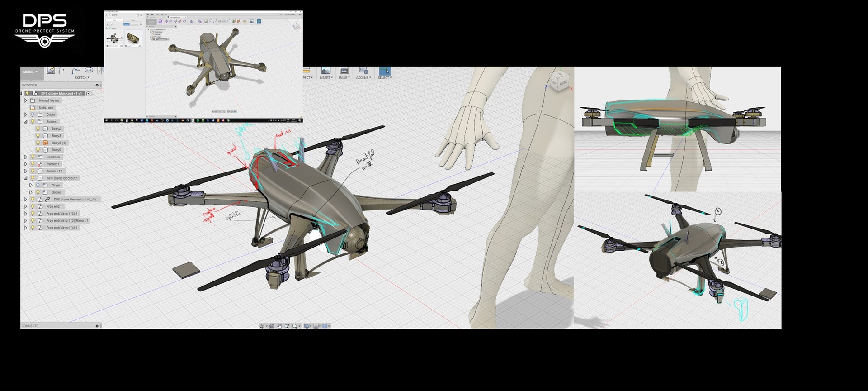Expand the Named Views tree node
Screen dimensions: 868x391
pyautogui.click(x=25, y=100)
